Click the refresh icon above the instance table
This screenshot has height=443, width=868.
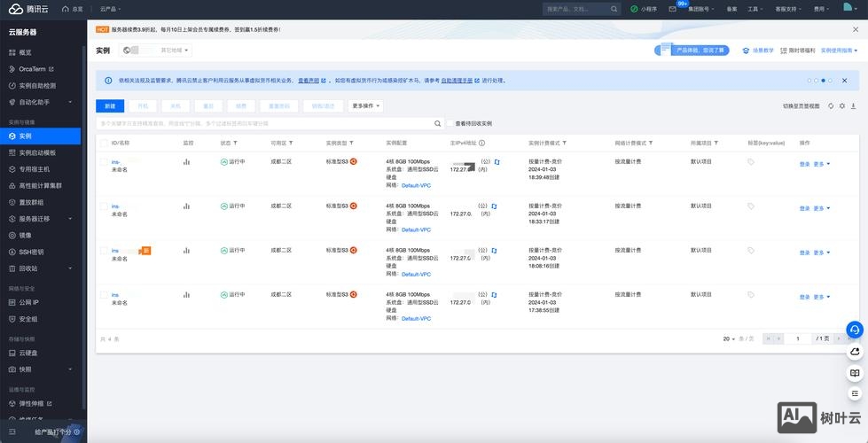pos(831,105)
